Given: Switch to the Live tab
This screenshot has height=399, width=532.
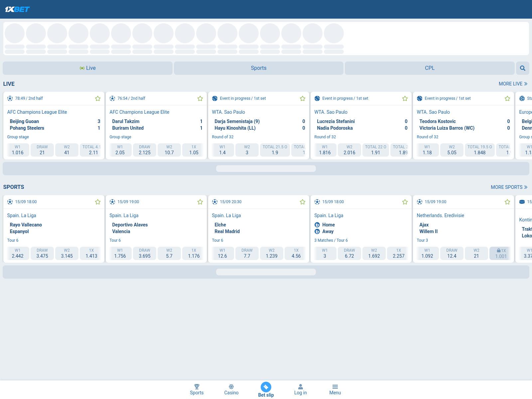Looking at the screenshot, I should click(x=87, y=68).
